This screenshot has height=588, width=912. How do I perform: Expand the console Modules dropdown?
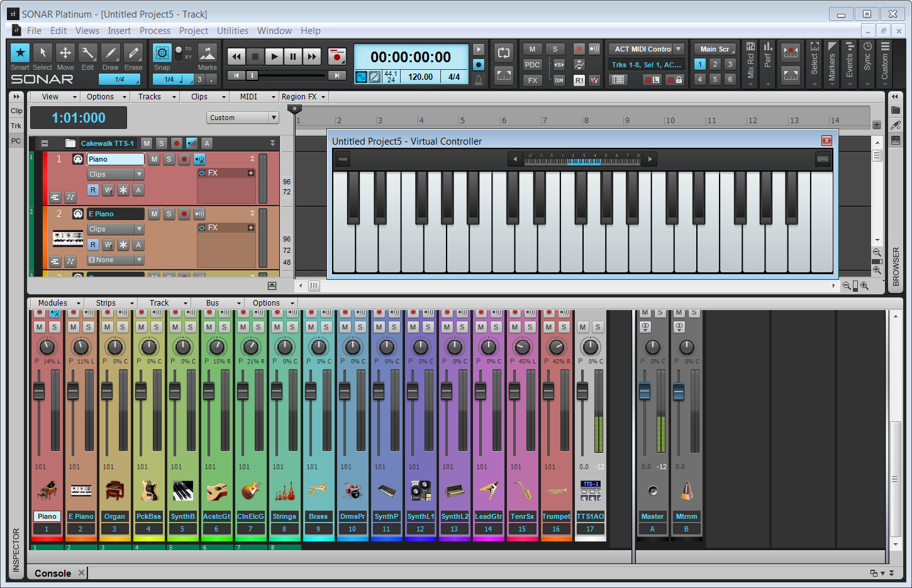click(x=57, y=303)
